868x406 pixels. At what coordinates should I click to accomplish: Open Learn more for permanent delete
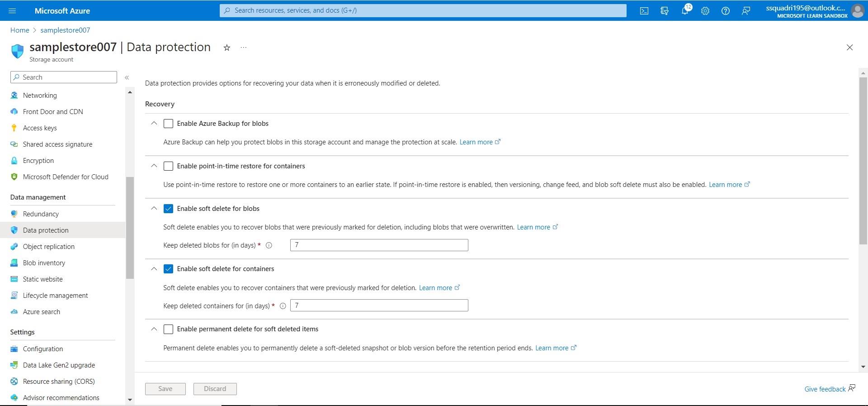click(x=556, y=348)
